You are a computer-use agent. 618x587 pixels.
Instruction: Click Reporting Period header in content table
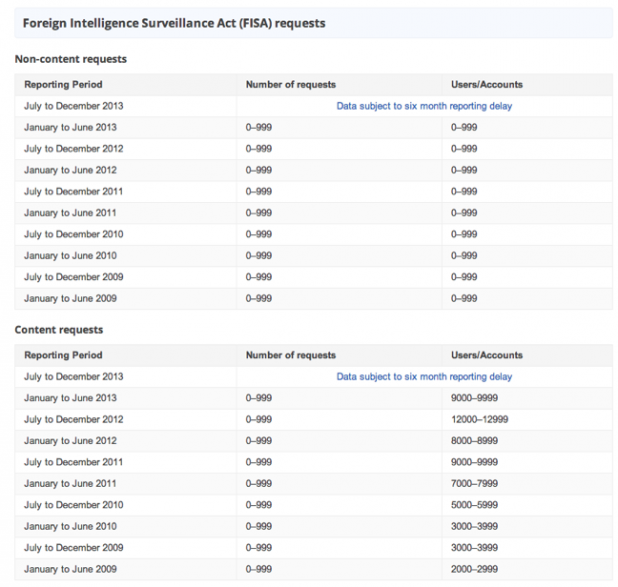click(63, 355)
